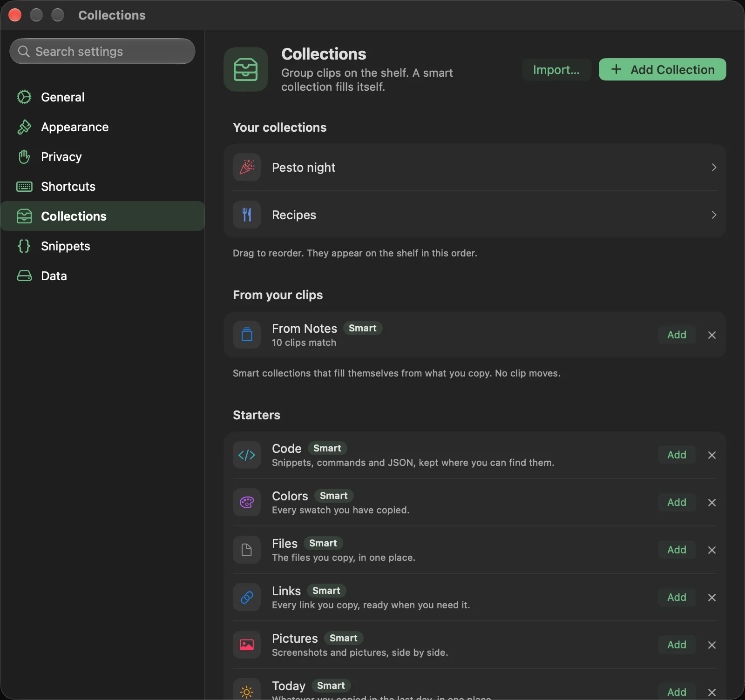Click the Appearance paintbrush icon
This screenshot has height=700, width=745.
(x=24, y=127)
